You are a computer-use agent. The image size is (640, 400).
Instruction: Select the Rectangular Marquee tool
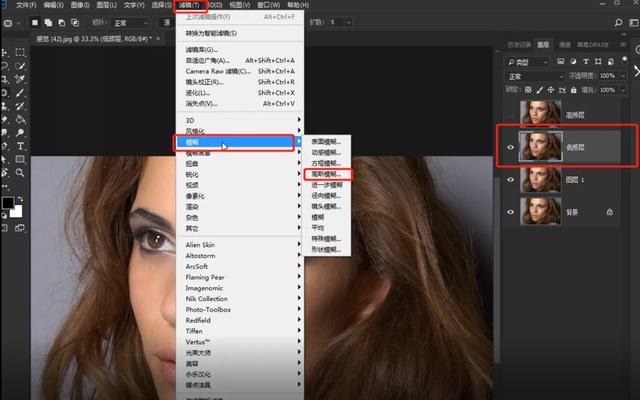pos(20,53)
